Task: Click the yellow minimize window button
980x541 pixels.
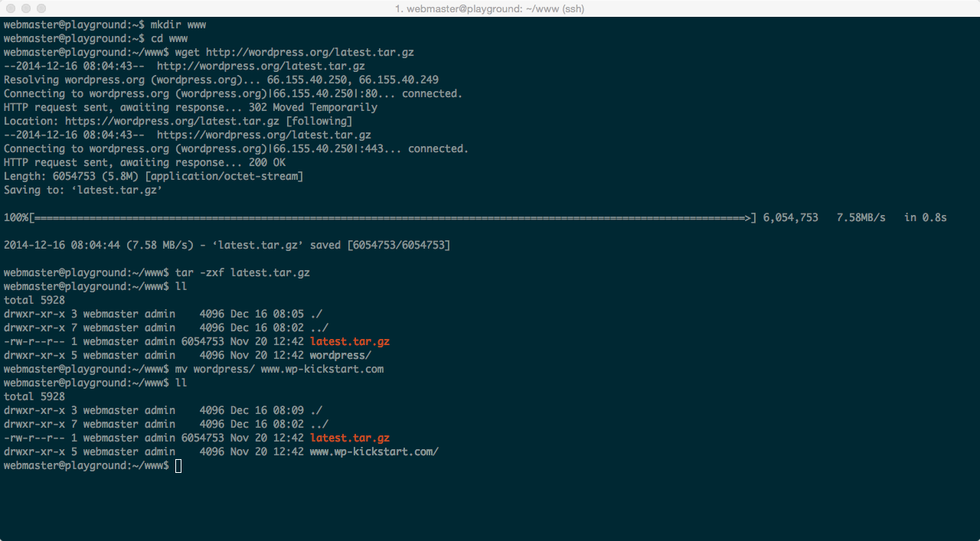Action: tap(26, 8)
